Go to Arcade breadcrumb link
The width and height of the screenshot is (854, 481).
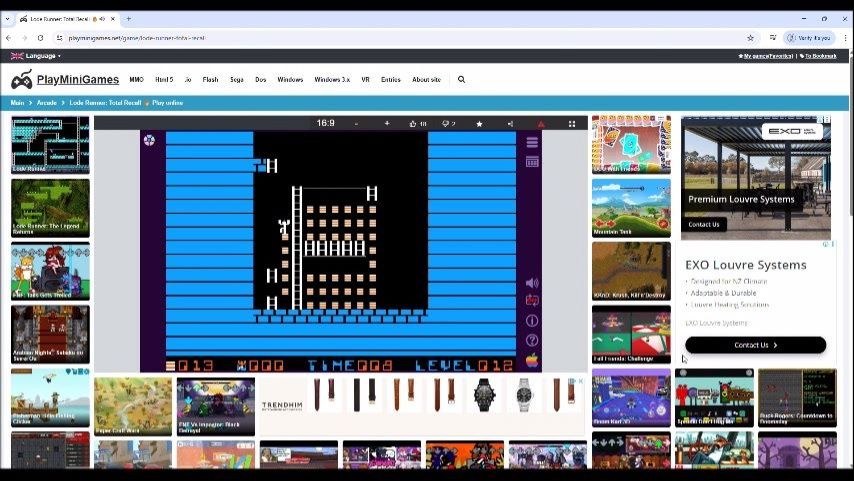[x=47, y=103]
